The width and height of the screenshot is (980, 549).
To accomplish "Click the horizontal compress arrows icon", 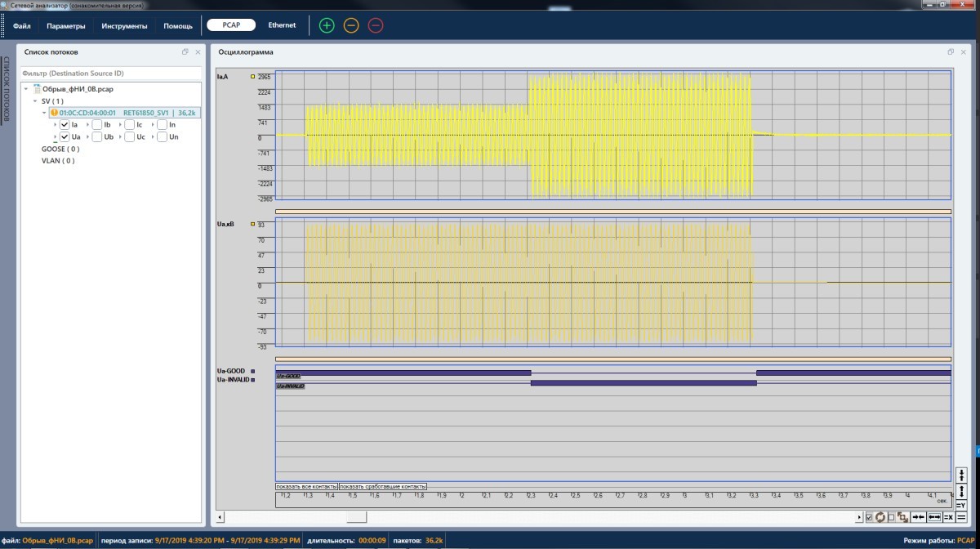I will click(x=919, y=517).
